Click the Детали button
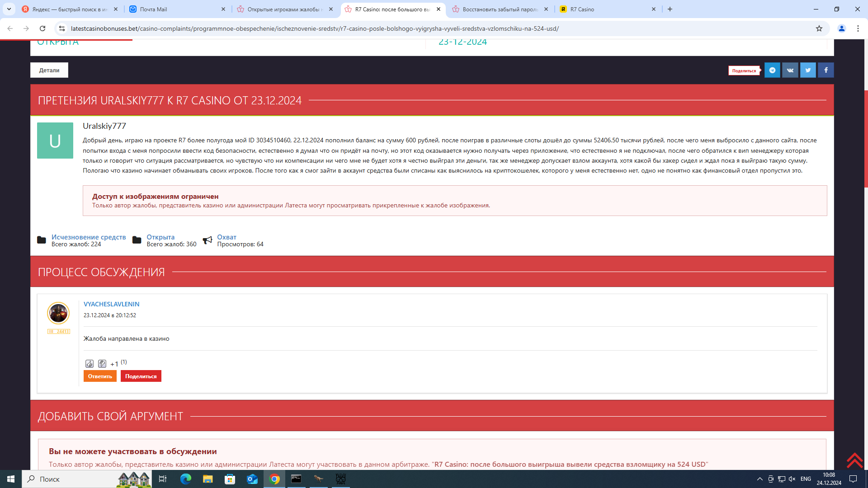The width and height of the screenshot is (868, 488). pos(49,70)
